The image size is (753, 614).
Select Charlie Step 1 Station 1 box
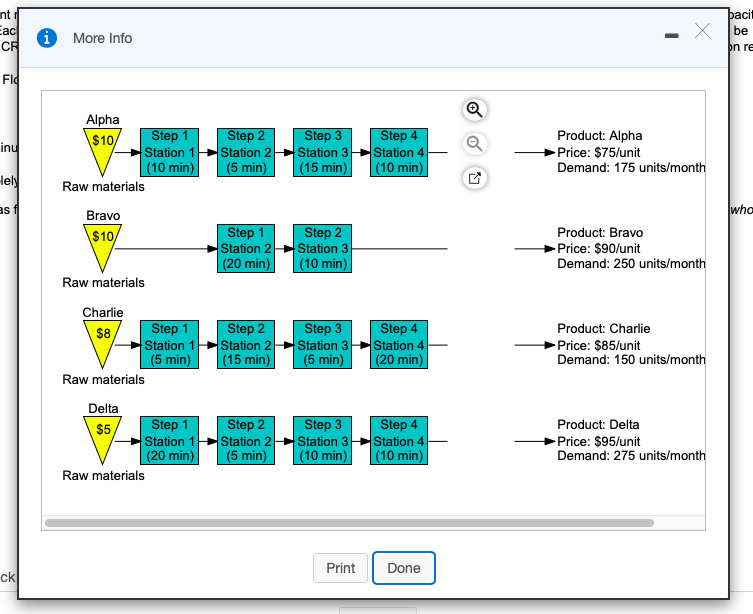pos(170,345)
